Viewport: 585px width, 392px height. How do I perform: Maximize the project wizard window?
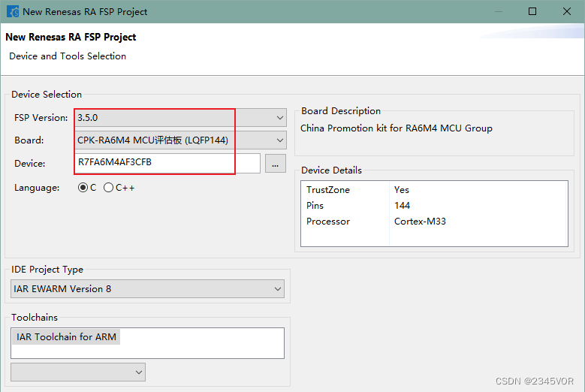point(532,11)
